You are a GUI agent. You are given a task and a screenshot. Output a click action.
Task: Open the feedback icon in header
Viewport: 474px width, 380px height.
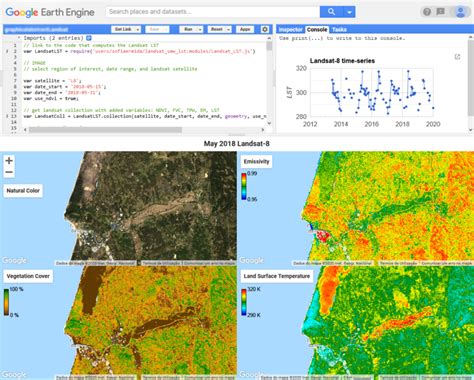click(440, 12)
